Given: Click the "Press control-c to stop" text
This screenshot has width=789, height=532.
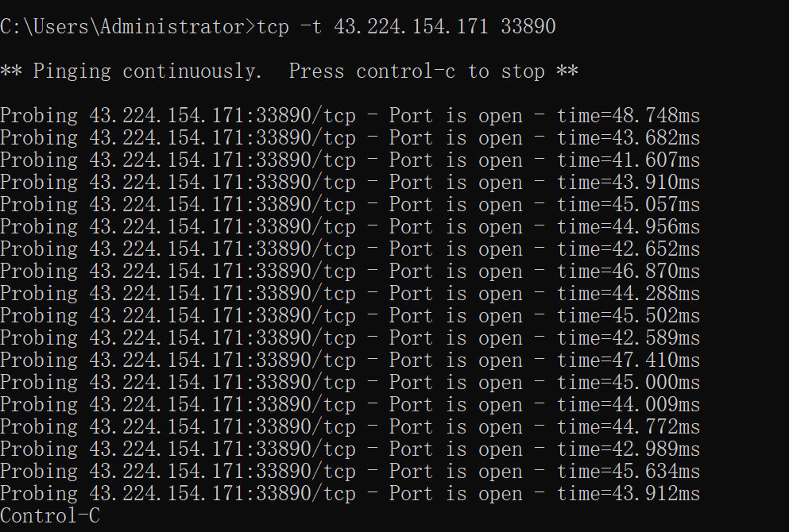Looking at the screenshot, I should tap(416, 71).
